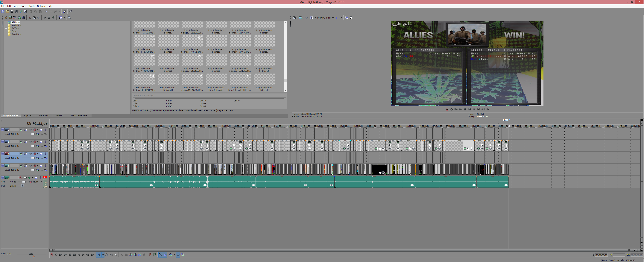Open the Auto Ripple mode dropdown arrow

pos(174,255)
